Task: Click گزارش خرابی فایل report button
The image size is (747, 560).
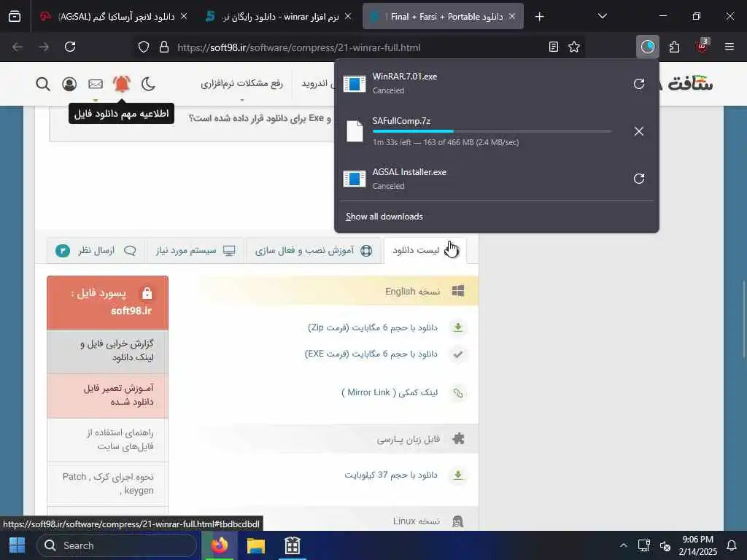Action: pyautogui.click(x=108, y=351)
